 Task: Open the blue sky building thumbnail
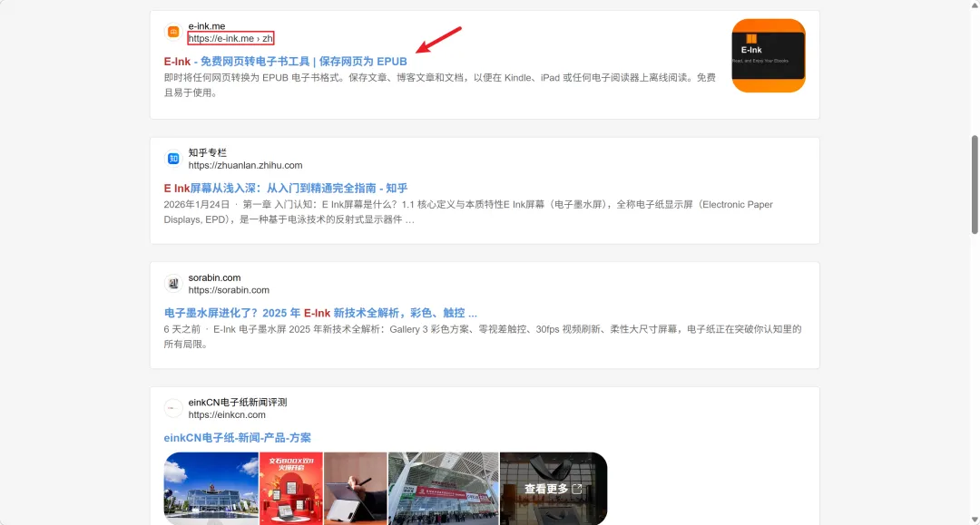pos(211,488)
